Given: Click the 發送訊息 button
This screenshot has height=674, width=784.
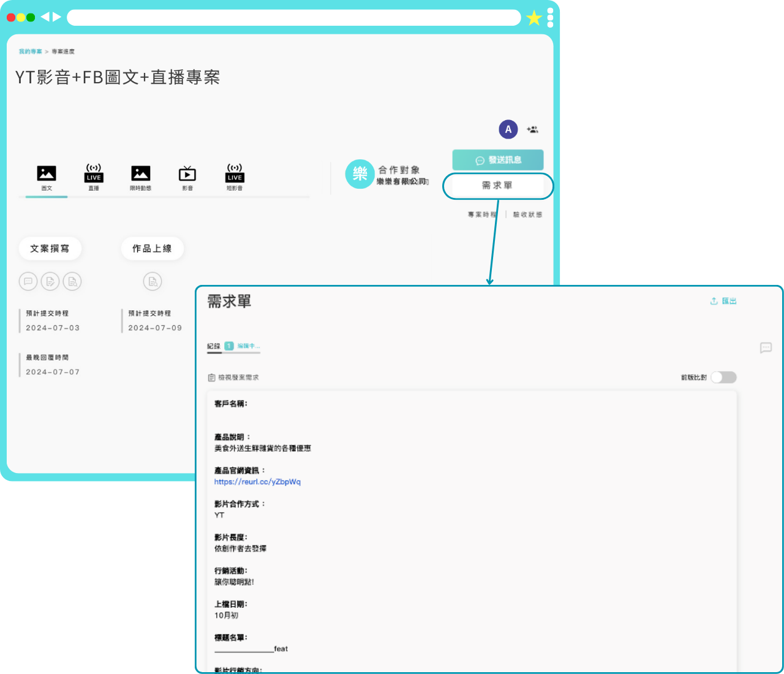Looking at the screenshot, I should coord(498,160).
